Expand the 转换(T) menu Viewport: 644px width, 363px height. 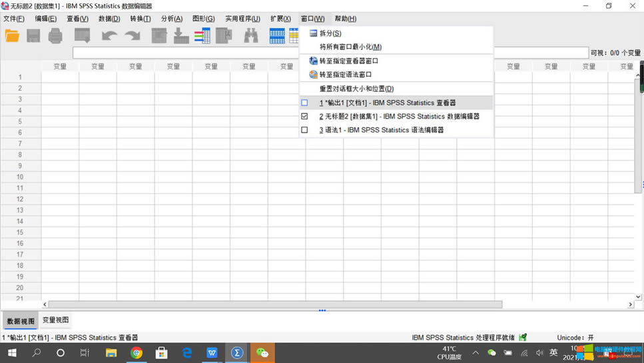click(140, 19)
